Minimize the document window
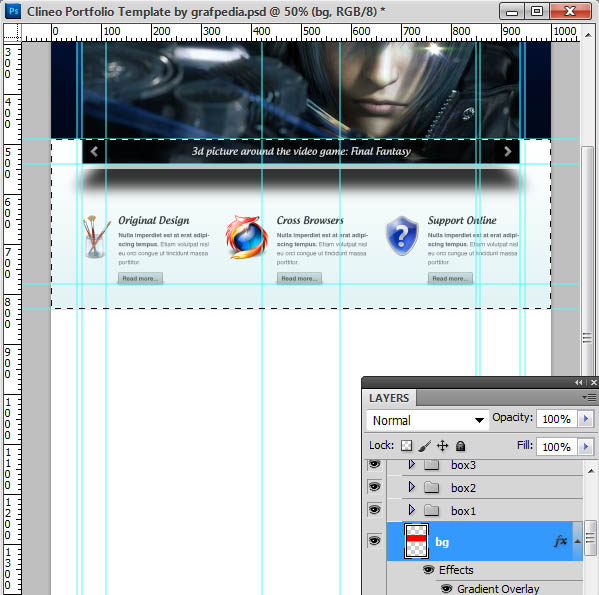 tap(512, 11)
